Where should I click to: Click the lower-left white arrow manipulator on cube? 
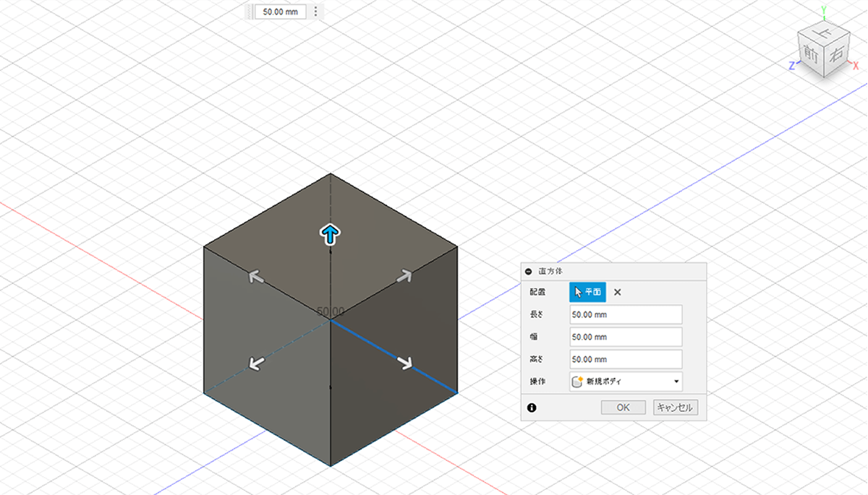255,363
